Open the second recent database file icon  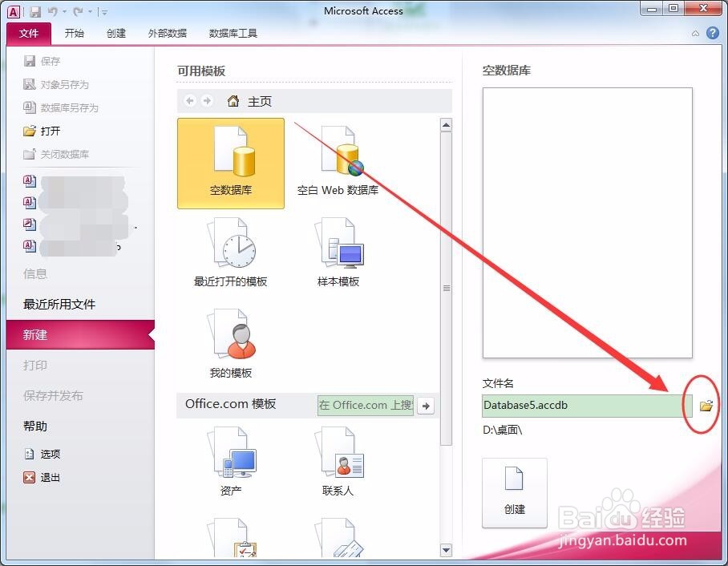pyautogui.click(x=29, y=203)
